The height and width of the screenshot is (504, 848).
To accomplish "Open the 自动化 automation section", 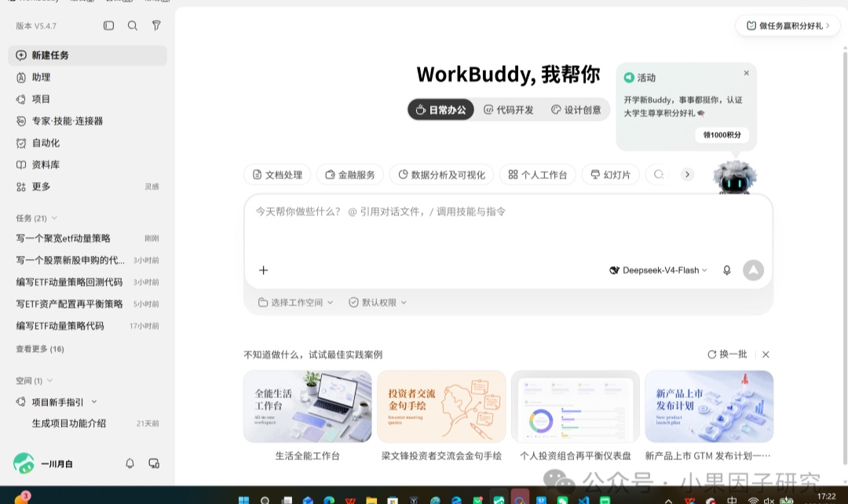I will pyautogui.click(x=87, y=143).
